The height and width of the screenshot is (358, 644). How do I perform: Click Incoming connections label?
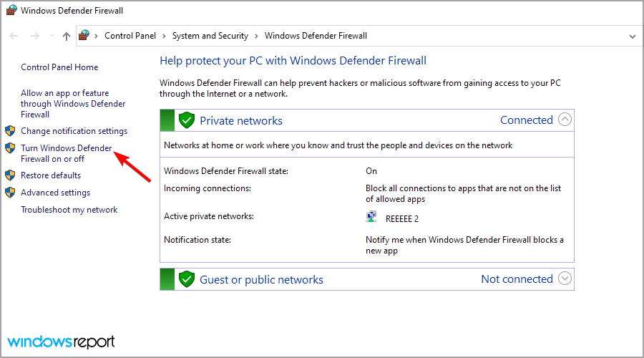point(208,188)
